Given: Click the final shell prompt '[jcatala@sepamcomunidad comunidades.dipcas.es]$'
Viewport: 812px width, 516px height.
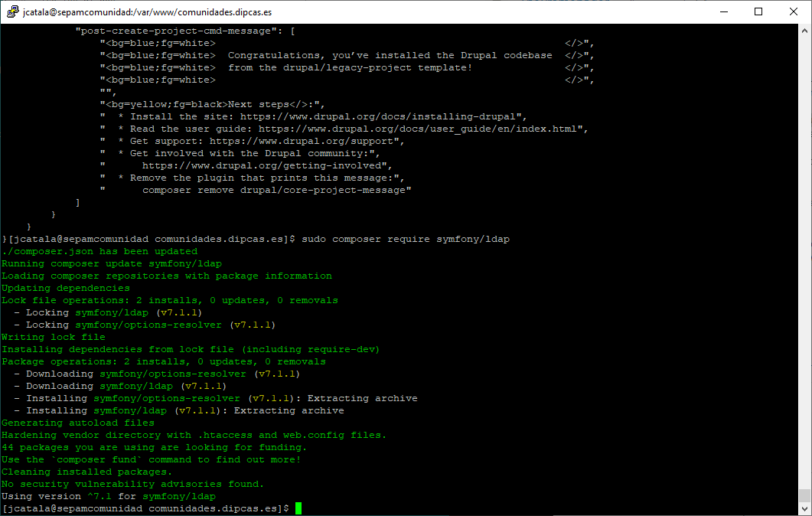Looking at the screenshot, I should [x=145, y=508].
